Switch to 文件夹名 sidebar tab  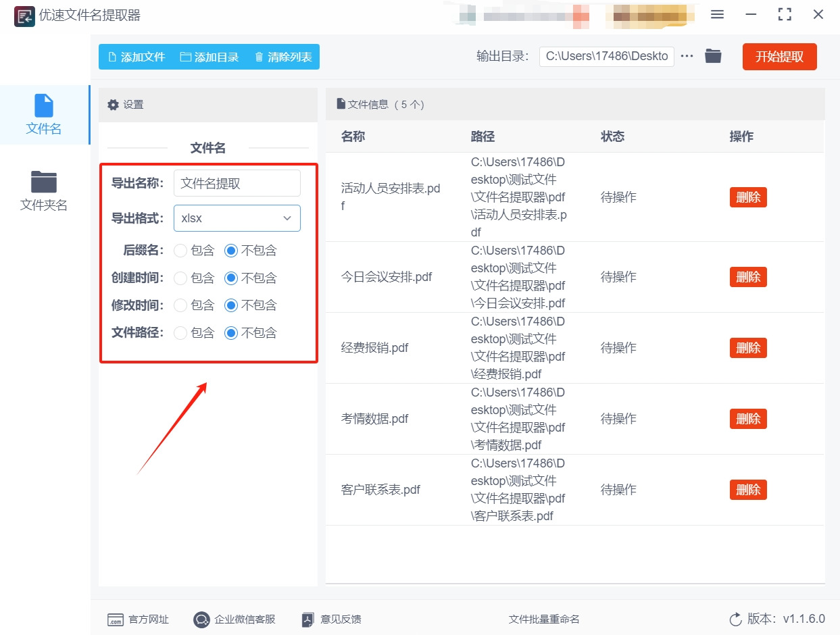44,191
